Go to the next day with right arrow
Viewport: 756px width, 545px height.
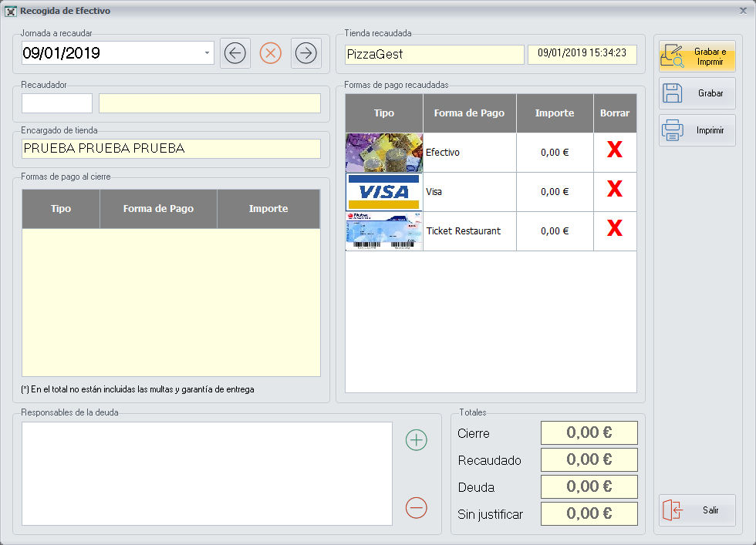[x=306, y=53]
